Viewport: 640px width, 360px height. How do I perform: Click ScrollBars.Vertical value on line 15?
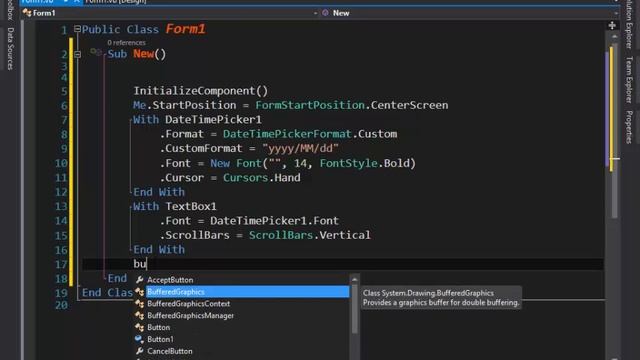coord(310,235)
